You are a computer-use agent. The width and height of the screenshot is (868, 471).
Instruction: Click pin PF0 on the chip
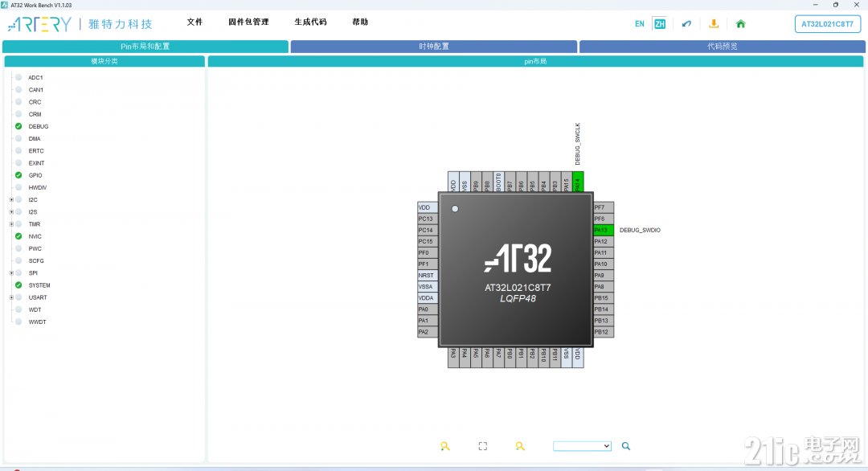tap(428, 253)
